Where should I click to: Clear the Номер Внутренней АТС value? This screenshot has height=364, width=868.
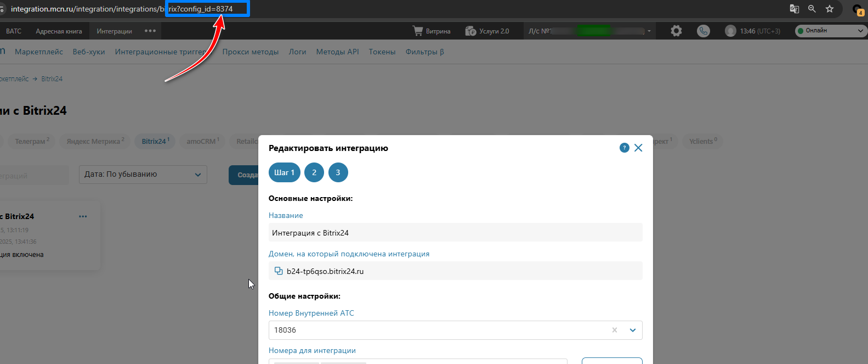point(615,330)
